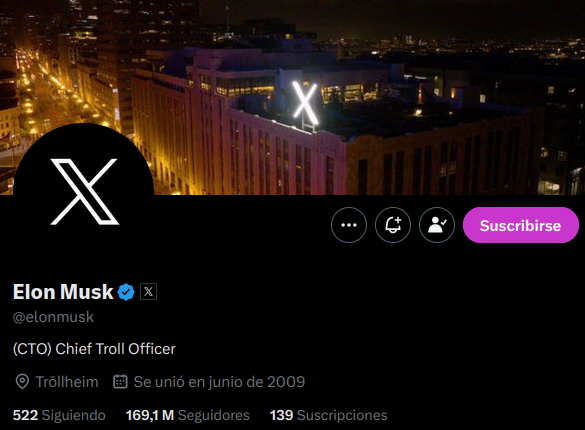Click the purple Suscribirse button
The height and width of the screenshot is (430, 585).
pos(521,225)
